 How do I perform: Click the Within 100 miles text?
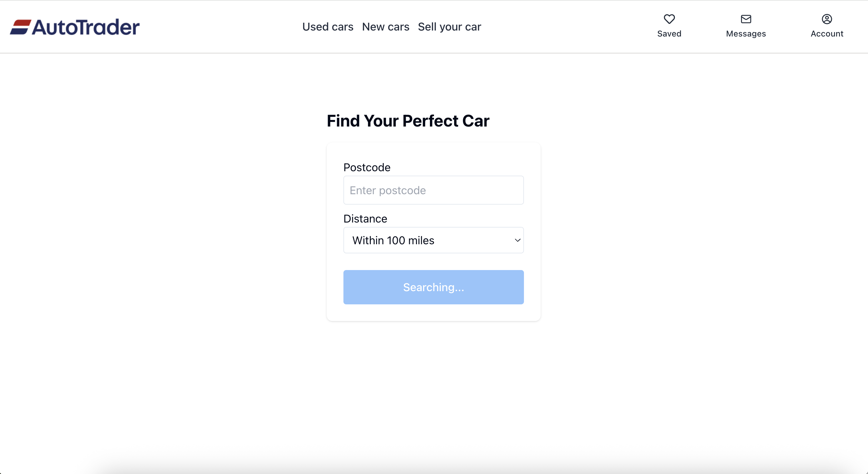[393, 240]
